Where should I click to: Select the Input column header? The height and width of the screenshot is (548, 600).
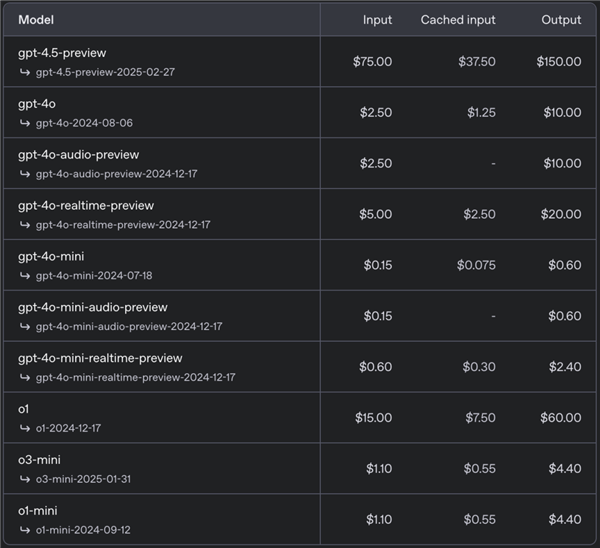click(x=376, y=20)
